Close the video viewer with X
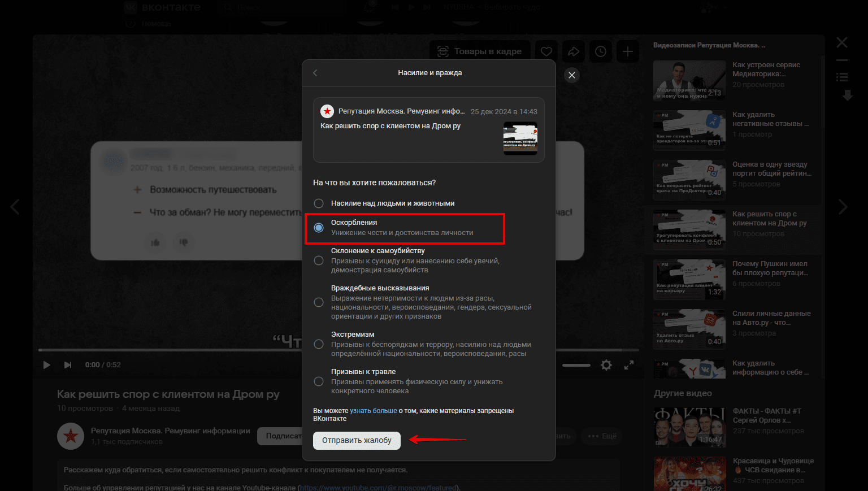The height and width of the screenshot is (491, 868). tap(842, 42)
